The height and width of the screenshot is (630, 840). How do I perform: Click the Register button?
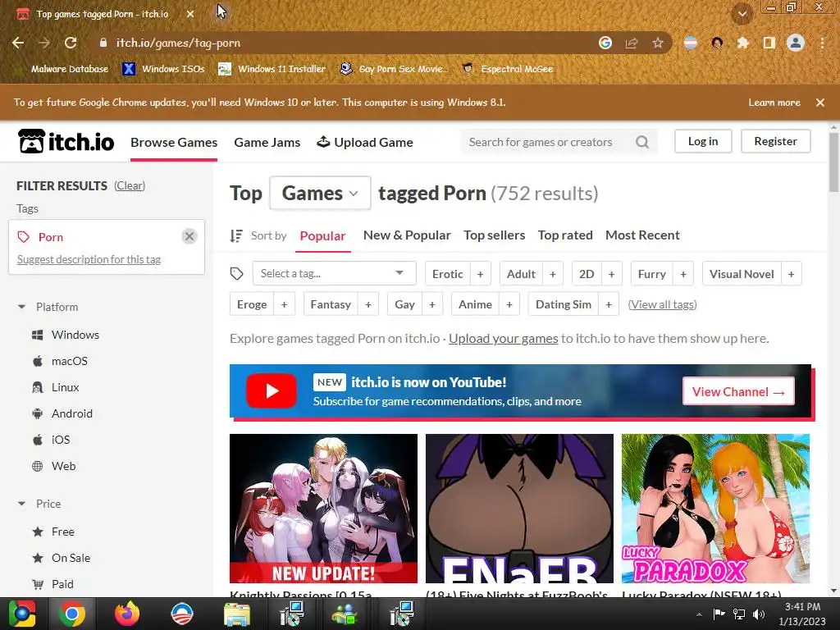(x=775, y=141)
